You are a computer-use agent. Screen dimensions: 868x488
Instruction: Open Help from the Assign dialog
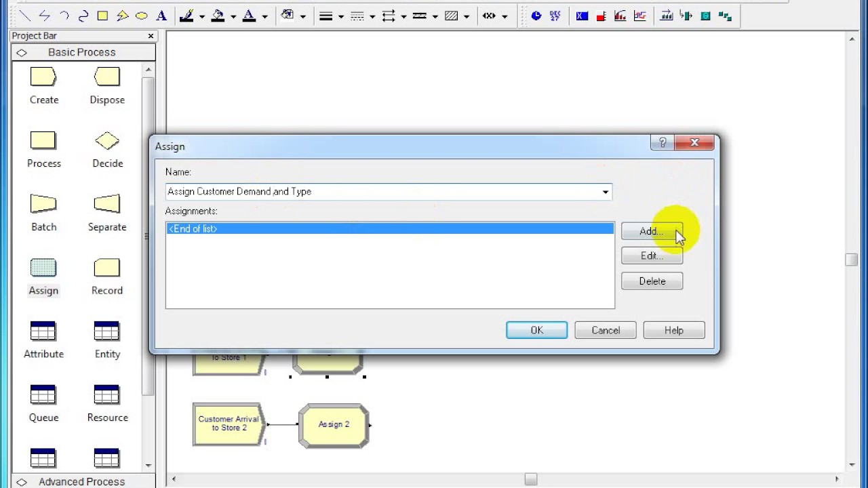pyautogui.click(x=674, y=330)
